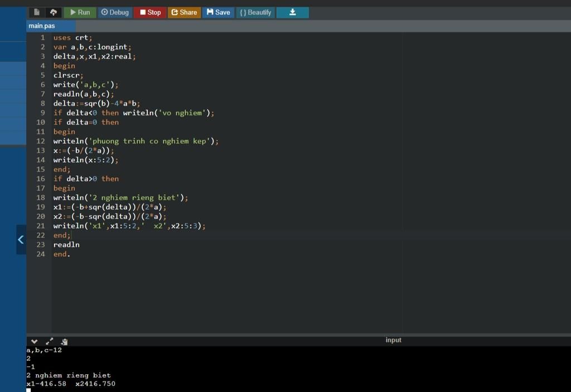Click '2 nghiem rieng biet' writeln in editor

(120, 198)
